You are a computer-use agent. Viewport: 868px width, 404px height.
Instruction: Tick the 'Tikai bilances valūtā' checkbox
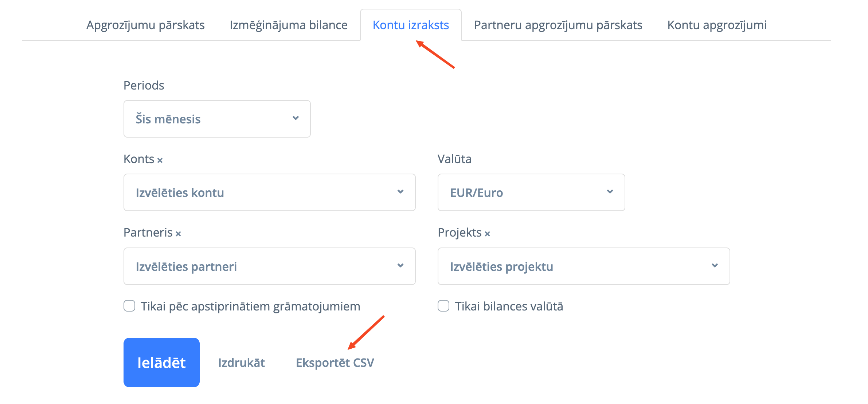click(x=443, y=306)
